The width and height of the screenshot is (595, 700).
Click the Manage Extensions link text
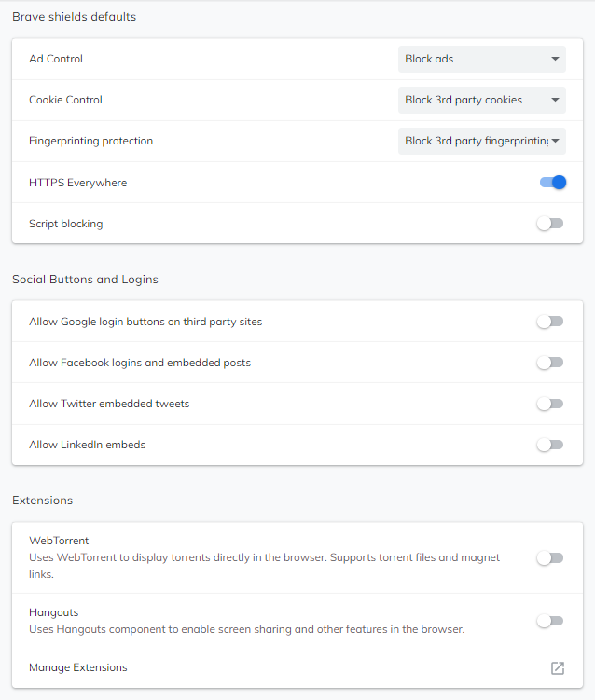click(x=78, y=667)
